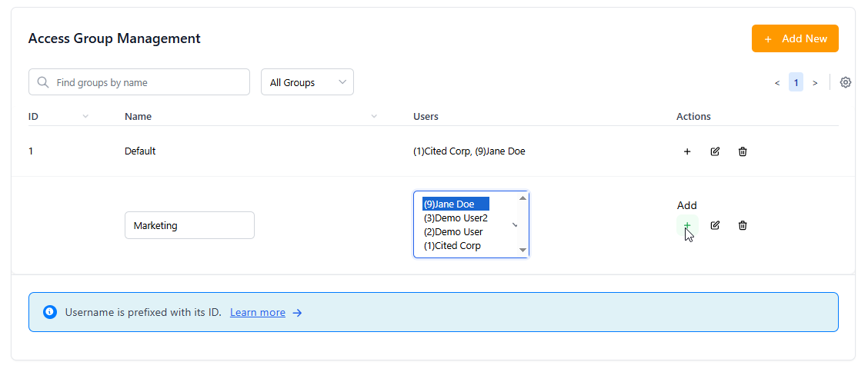Open the Learn more link
The image size is (868, 372).
click(257, 313)
